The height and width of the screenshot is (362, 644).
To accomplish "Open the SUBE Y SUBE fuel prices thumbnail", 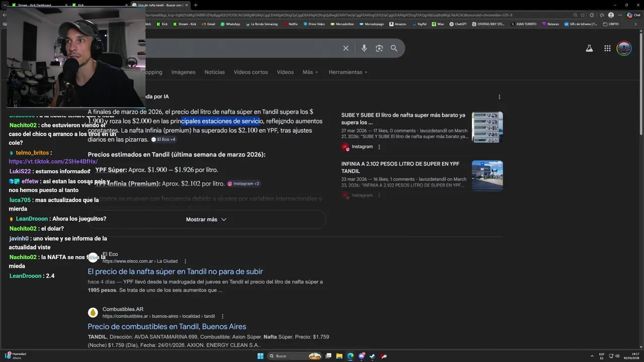I will tap(487, 127).
